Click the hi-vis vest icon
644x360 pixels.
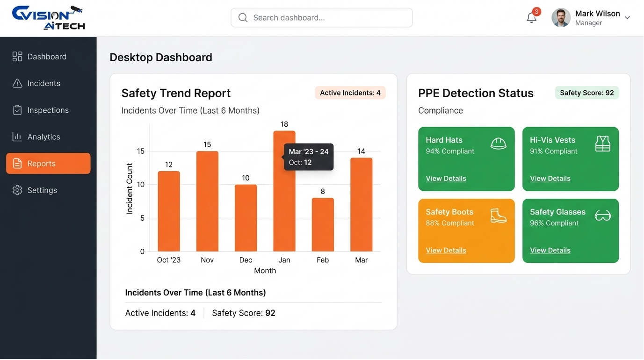[603, 144]
